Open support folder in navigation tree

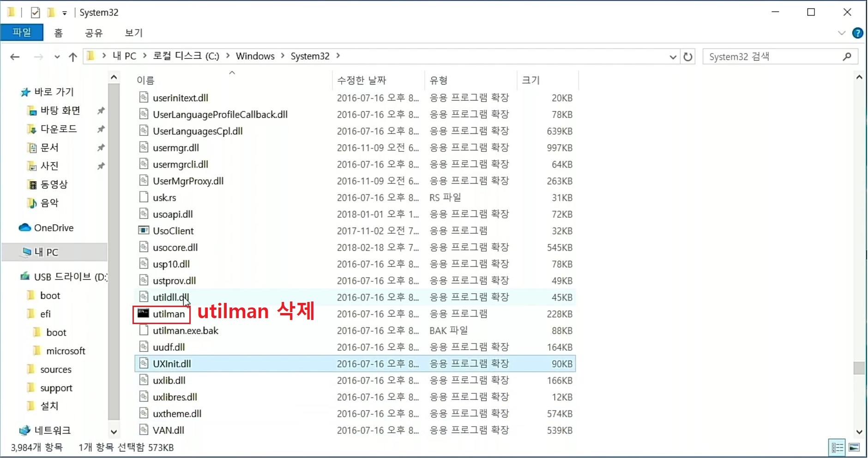pyautogui.click(x=56, y=388)
